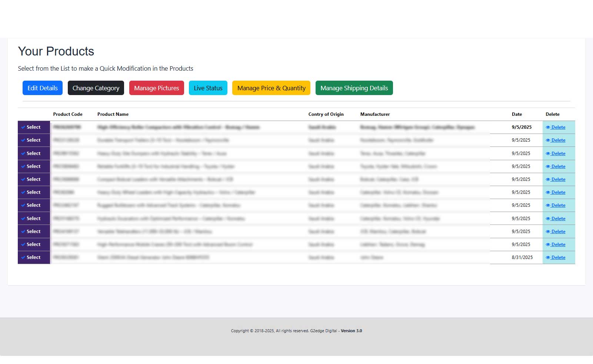Select the product dated 8/31/2025
Image resolution: width=593 pixels, height=364 pixels.
coord(34,257)
